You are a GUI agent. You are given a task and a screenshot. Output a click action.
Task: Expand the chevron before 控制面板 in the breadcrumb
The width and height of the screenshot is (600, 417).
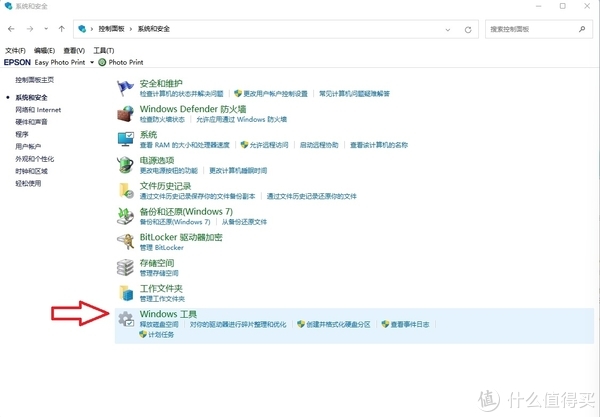click(92, 29)
